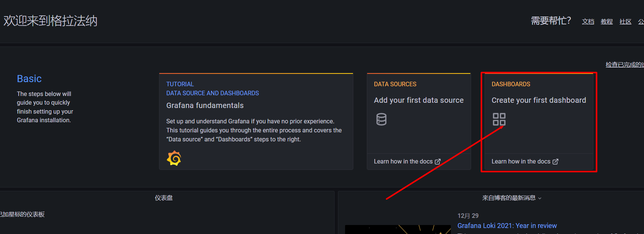Click 欢迎来到格拉法纳 welcome title

click(50, 21)
